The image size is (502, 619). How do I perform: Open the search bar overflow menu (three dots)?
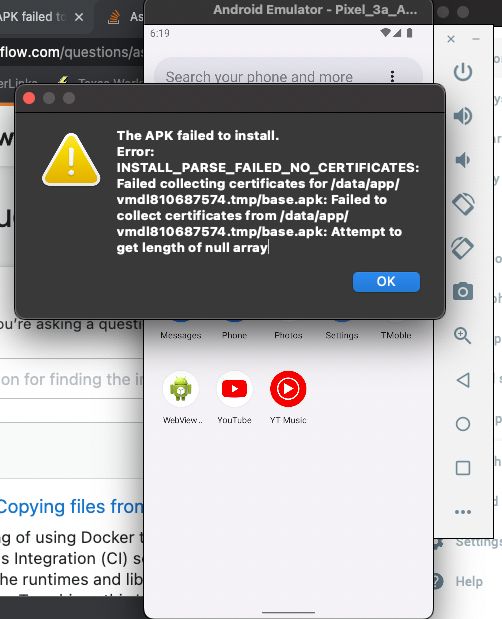click(392, 76)
